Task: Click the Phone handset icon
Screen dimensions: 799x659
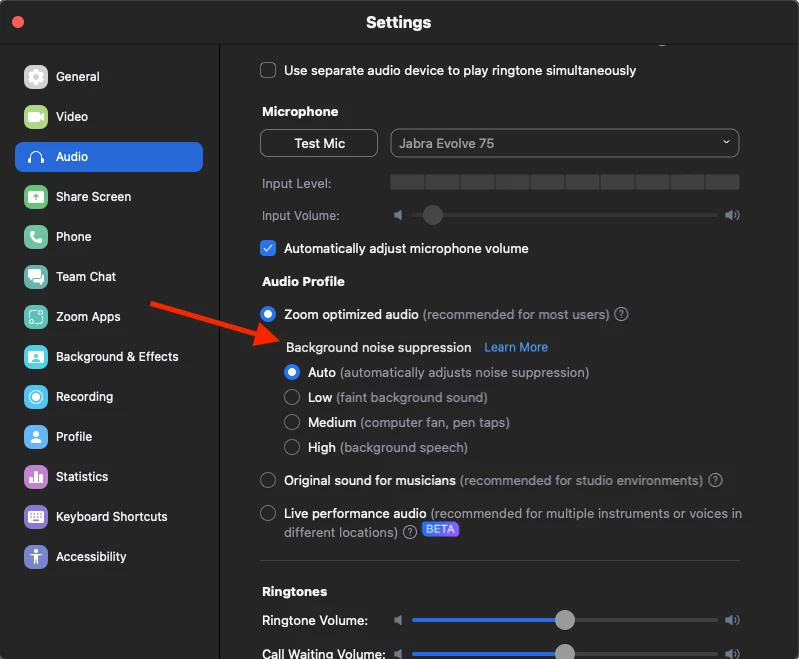Action: [36, 237]
